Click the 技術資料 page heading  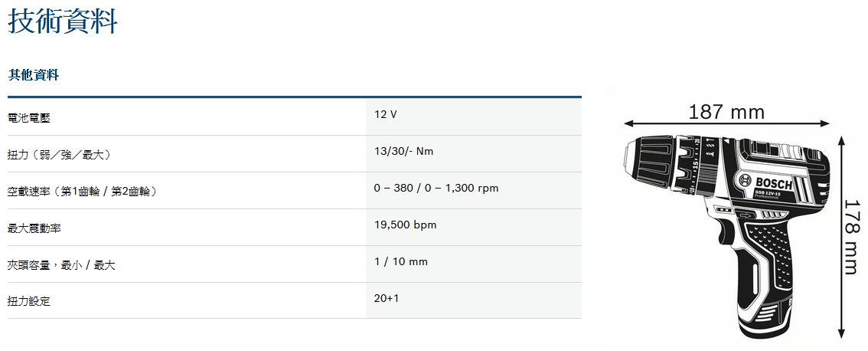coord(63,21)
